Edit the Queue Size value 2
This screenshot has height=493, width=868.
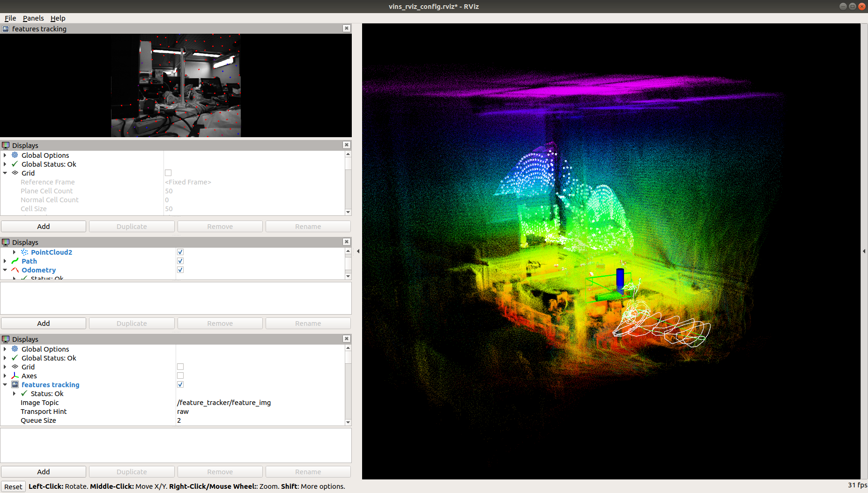point(260,420)
